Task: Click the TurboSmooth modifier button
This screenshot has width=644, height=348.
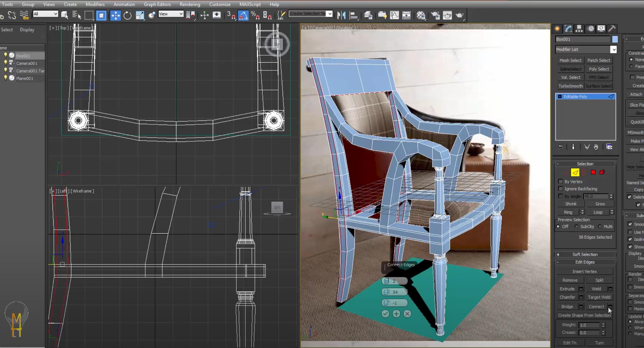Action: (570, 86)
